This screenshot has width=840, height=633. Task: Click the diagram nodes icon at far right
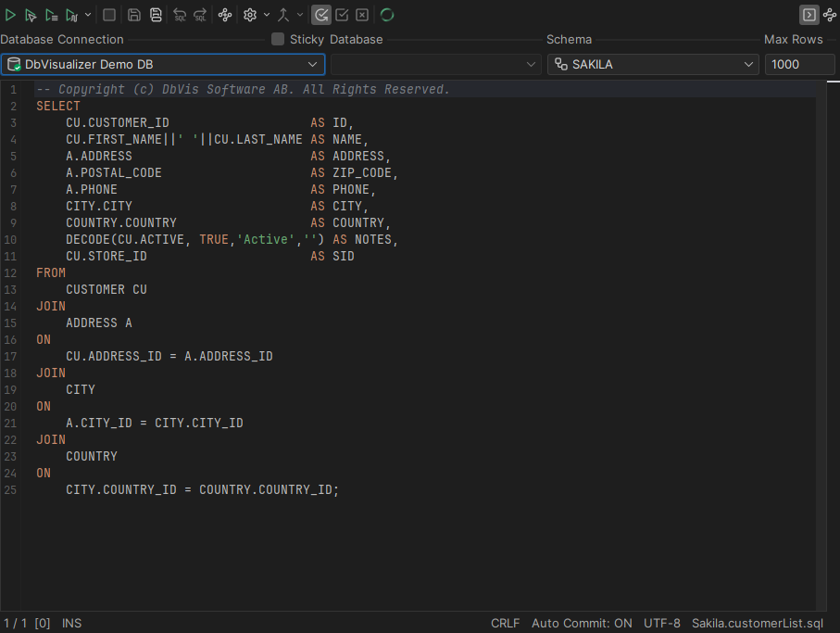pos(830,15)
